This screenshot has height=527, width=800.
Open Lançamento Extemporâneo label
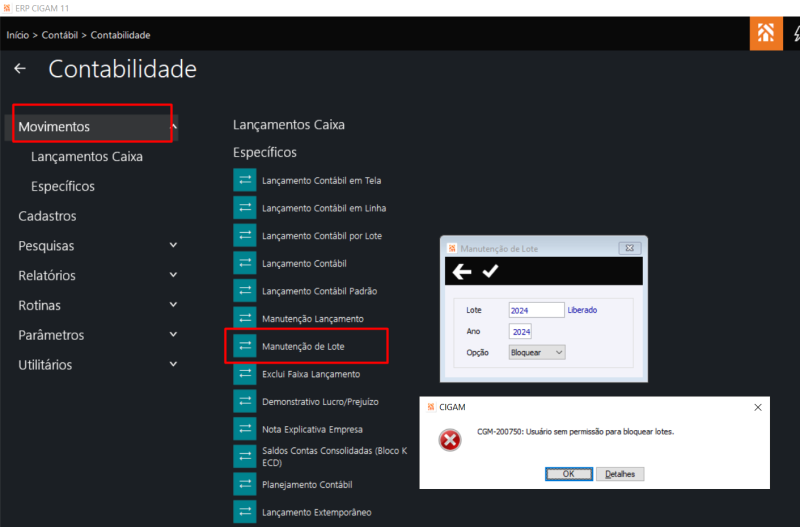(x=317, y=512)
